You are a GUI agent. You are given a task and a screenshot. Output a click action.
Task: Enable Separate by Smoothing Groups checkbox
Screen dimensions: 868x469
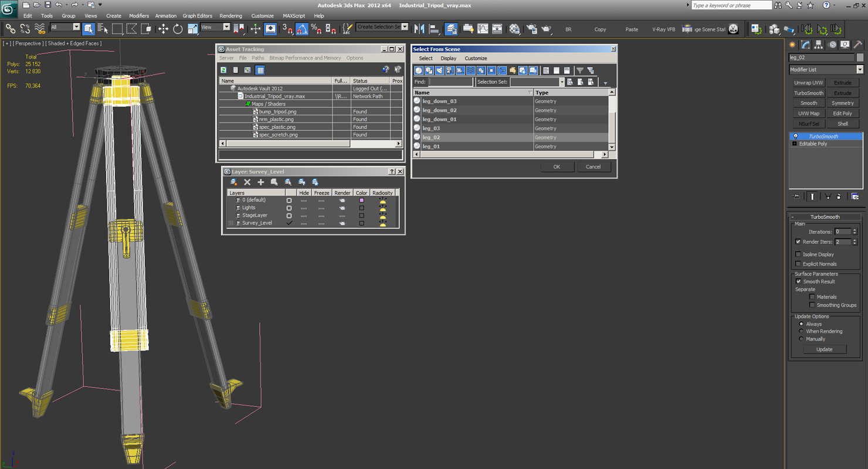pos(812,305)
